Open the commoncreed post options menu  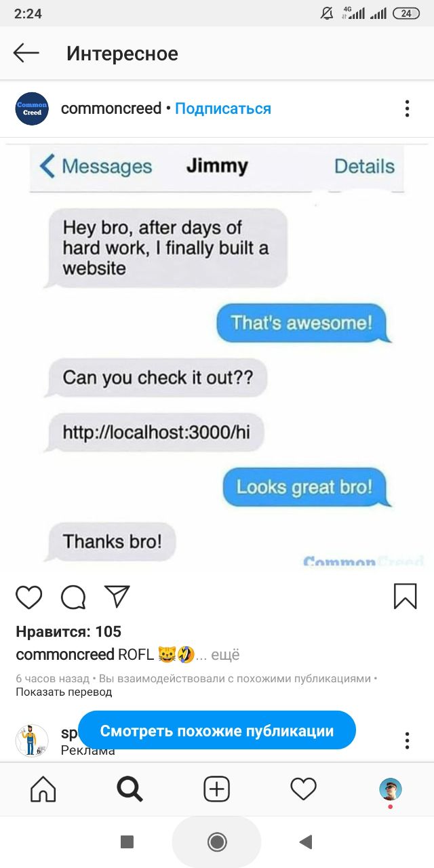407,108
